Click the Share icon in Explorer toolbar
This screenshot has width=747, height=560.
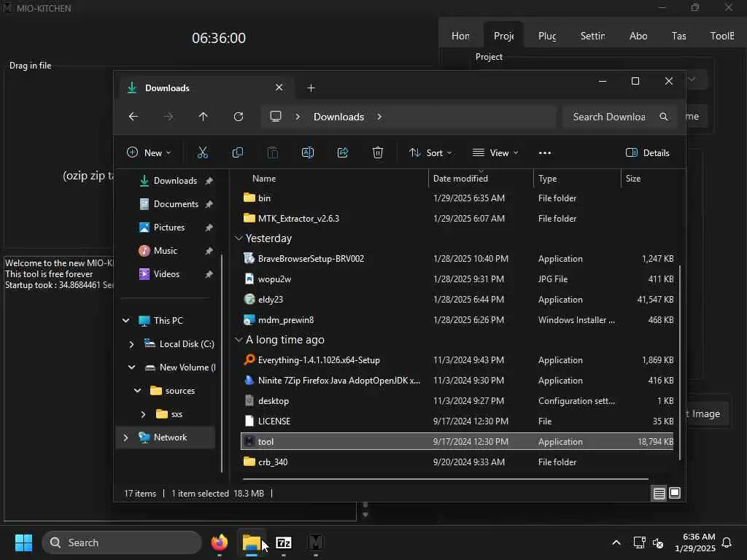tap(343, 152)
